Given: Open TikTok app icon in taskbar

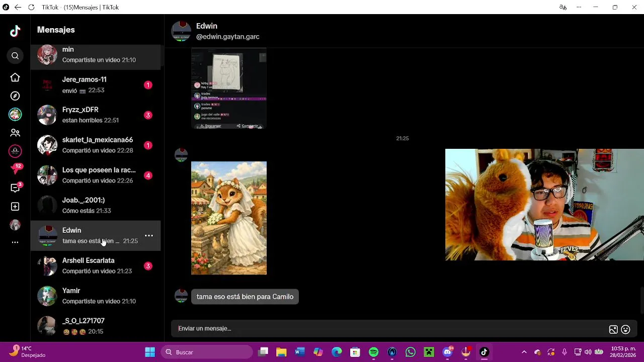Looking at the screenshot, I should click(x=484, y=352).
